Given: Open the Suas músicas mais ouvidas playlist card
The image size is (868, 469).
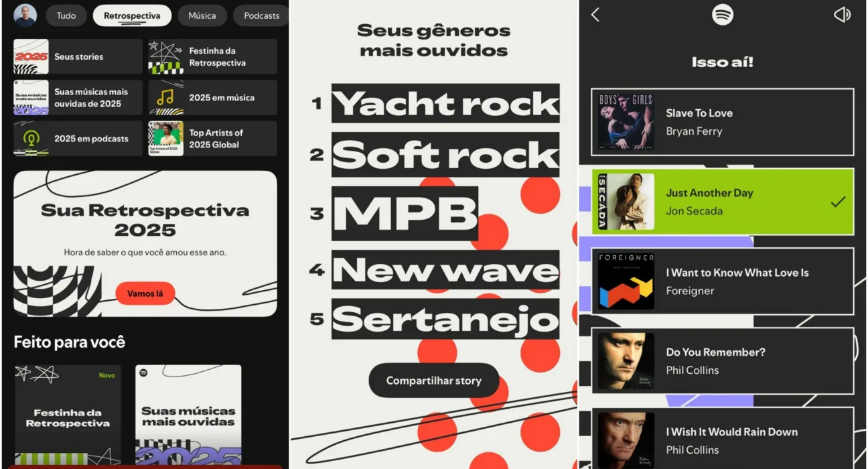Looking at the screenshot, I should point(188,415).
